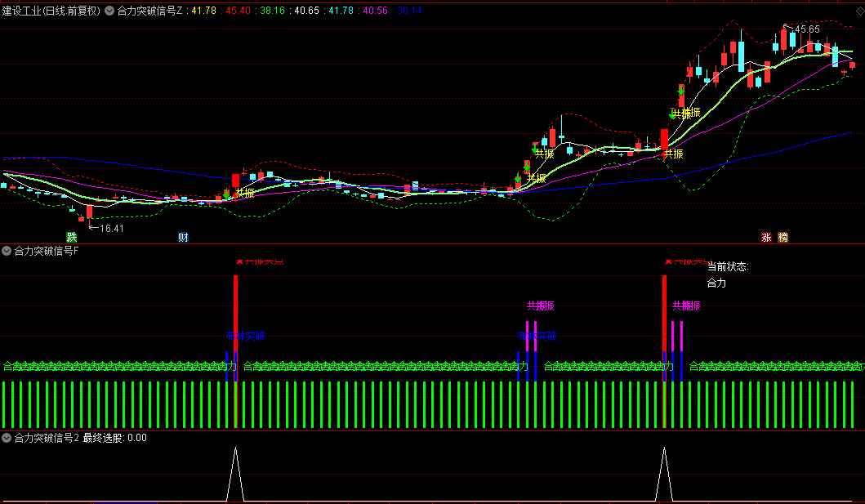This screenshot has width=865, height=504.
Task: Click the first tall red signal bar
Action: point(235,351)
